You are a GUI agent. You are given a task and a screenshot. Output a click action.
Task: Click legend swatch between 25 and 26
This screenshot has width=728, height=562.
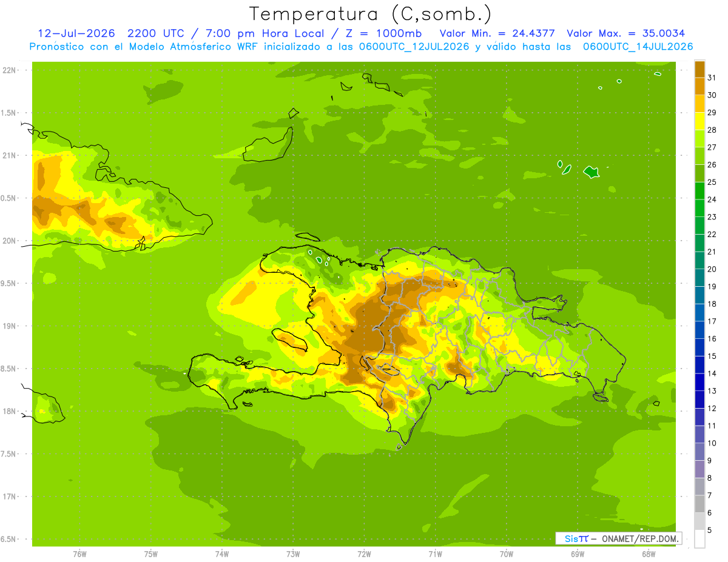(x=699, y=173)
